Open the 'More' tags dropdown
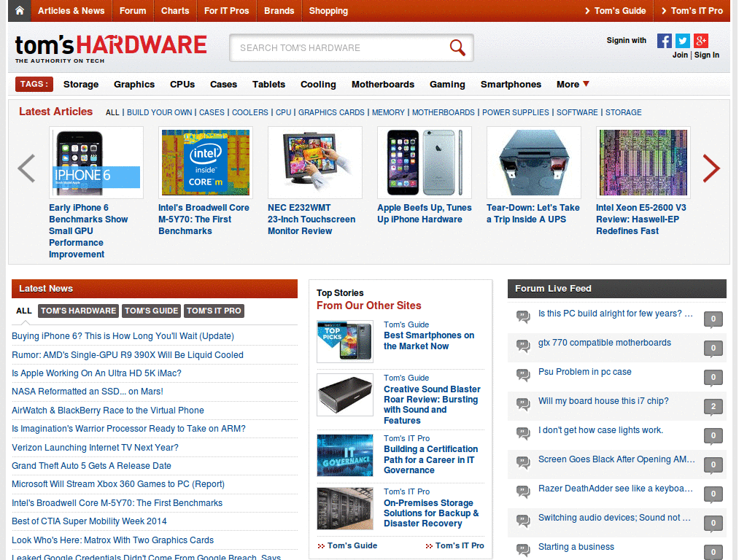The width and height of the screenshot is (747, 560). coord(572,85)
